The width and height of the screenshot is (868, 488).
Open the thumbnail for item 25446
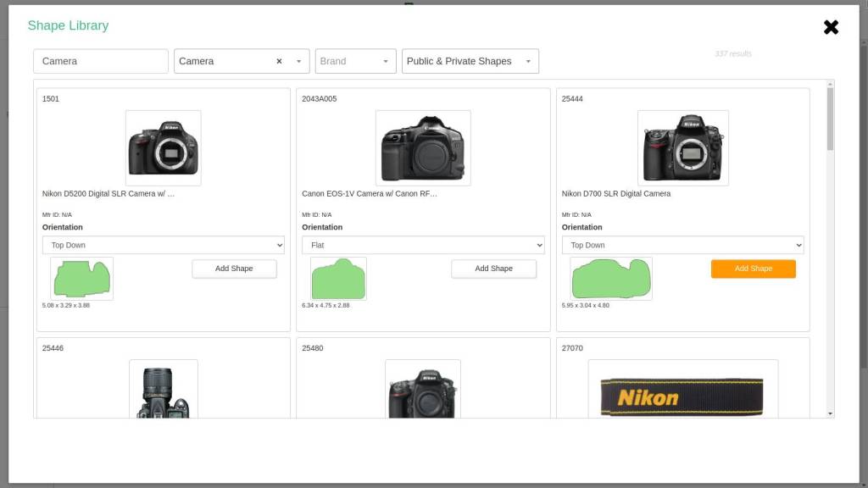(164, 390)
